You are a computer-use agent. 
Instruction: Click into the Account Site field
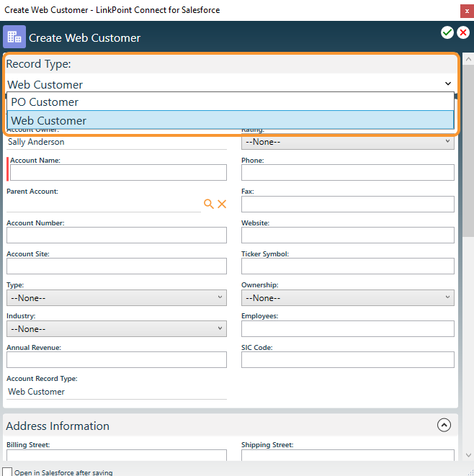117,266
